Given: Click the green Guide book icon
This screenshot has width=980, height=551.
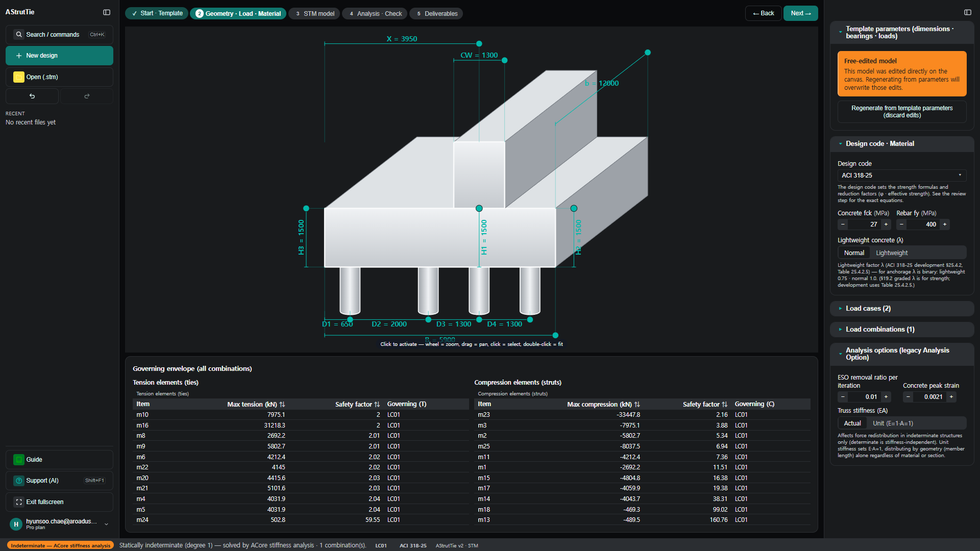Looking at the screenshot, I should (19, 460).
